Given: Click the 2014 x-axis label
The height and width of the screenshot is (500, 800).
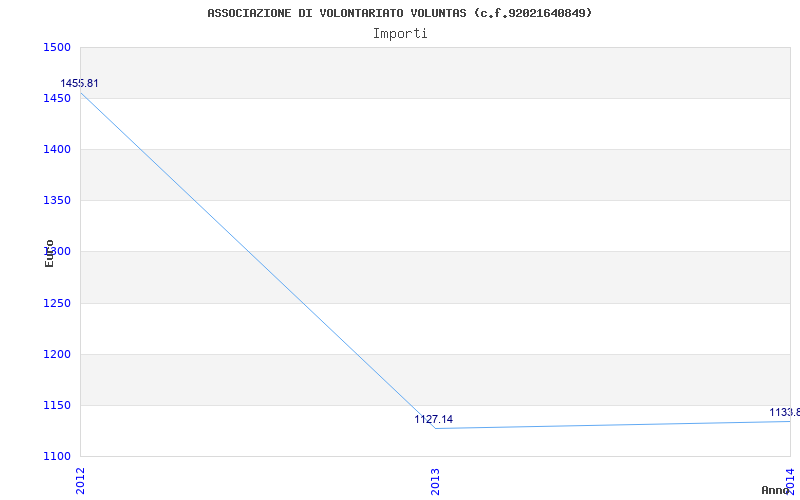Looking at the screenshot, I should point(790,481).
